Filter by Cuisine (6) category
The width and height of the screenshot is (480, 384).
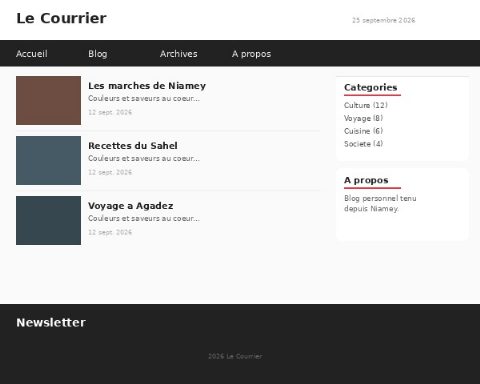(x=363, y=131)
